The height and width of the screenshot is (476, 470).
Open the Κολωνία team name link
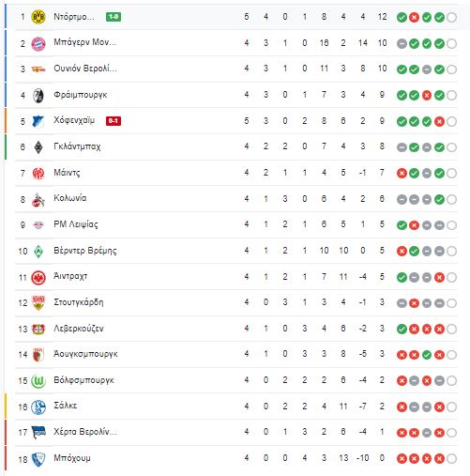click(70, 198)
